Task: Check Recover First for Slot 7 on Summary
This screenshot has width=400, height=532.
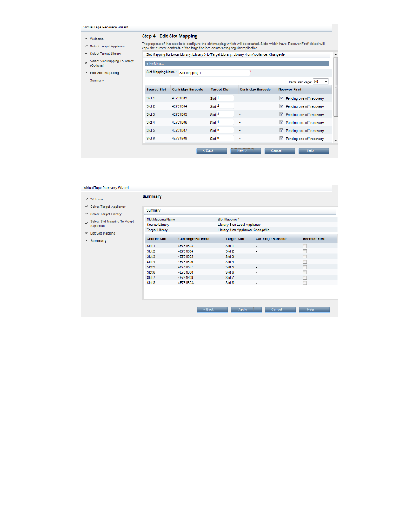Action: click(x=305, y=277)
